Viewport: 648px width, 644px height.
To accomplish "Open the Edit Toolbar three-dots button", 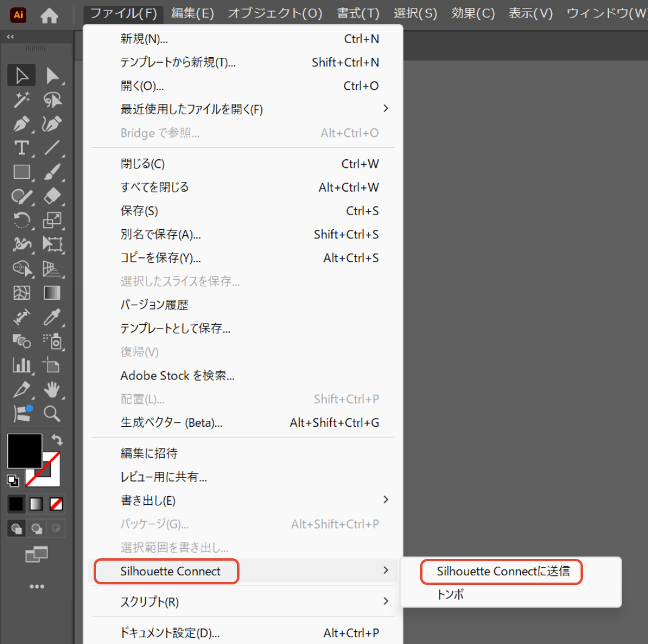I will pos(37,586).
